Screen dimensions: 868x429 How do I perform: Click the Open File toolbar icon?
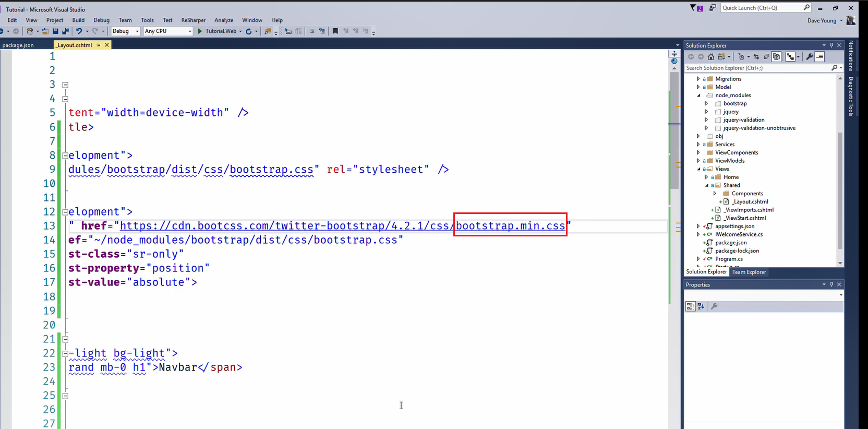[x=45, y=31]
